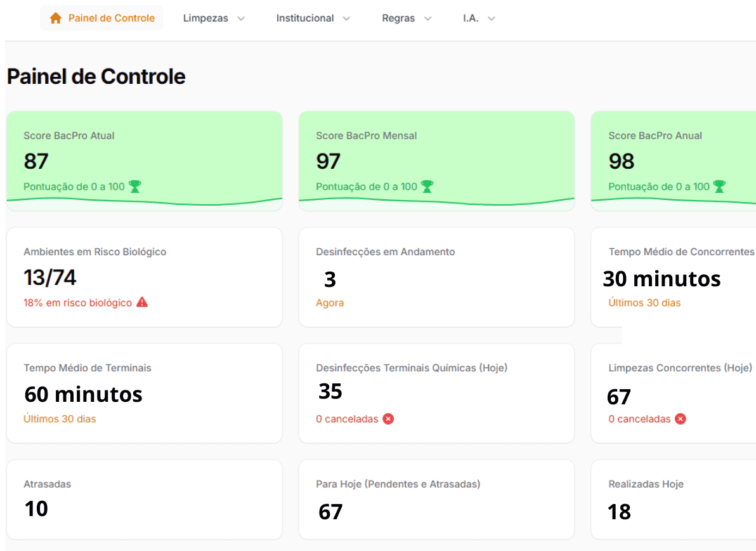Click the Score BacPro Anual title
Image resolution: width=756 pixels, height=551 pixels.
pyautogui.click(x=655, y=136)
